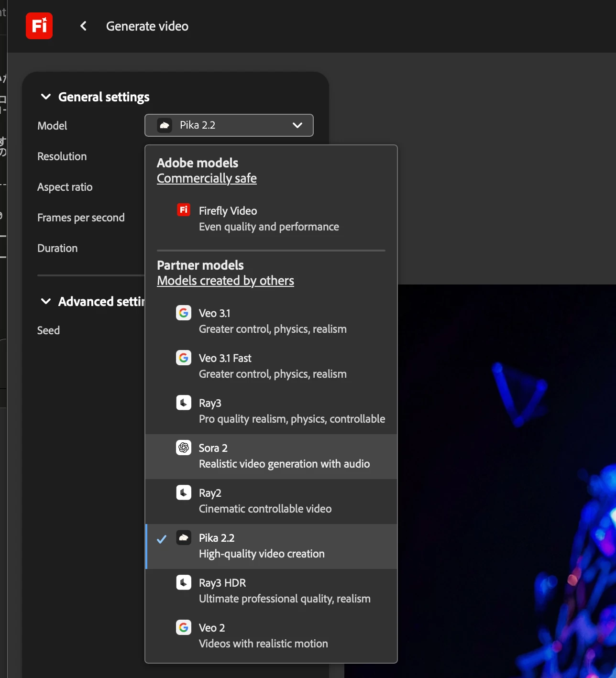Select Pika 2.2 in the model list

tap(271, 547)
